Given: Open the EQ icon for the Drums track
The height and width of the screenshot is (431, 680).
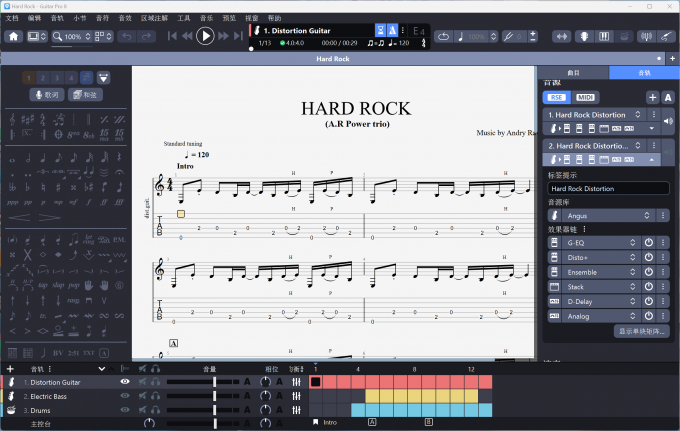Looking at the screenshot, I should click(297, 410).
